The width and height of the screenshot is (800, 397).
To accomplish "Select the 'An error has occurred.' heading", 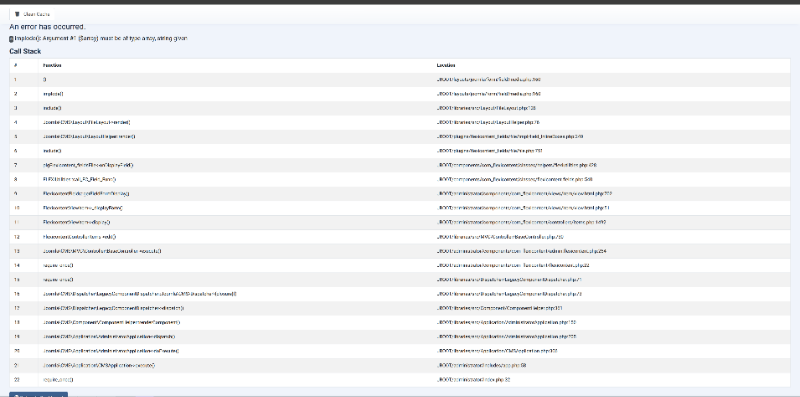I will tap(47, 27).
